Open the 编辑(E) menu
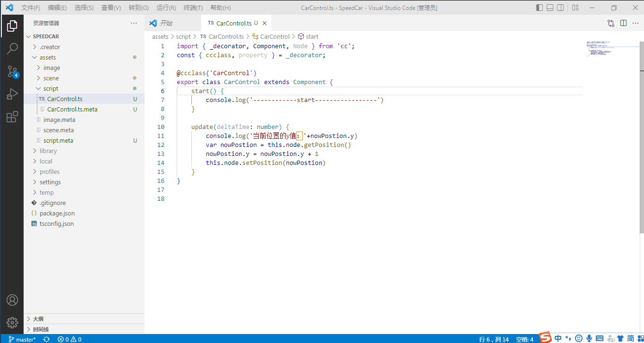Viewport: 644px width, 343px height. tap(57, 8)
